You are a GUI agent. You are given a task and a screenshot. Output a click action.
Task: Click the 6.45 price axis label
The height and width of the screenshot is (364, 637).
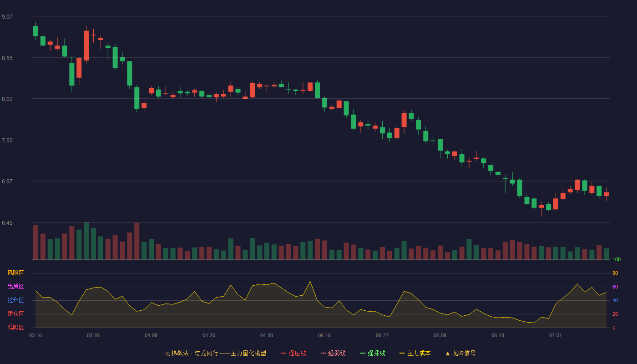click(7, 223)
